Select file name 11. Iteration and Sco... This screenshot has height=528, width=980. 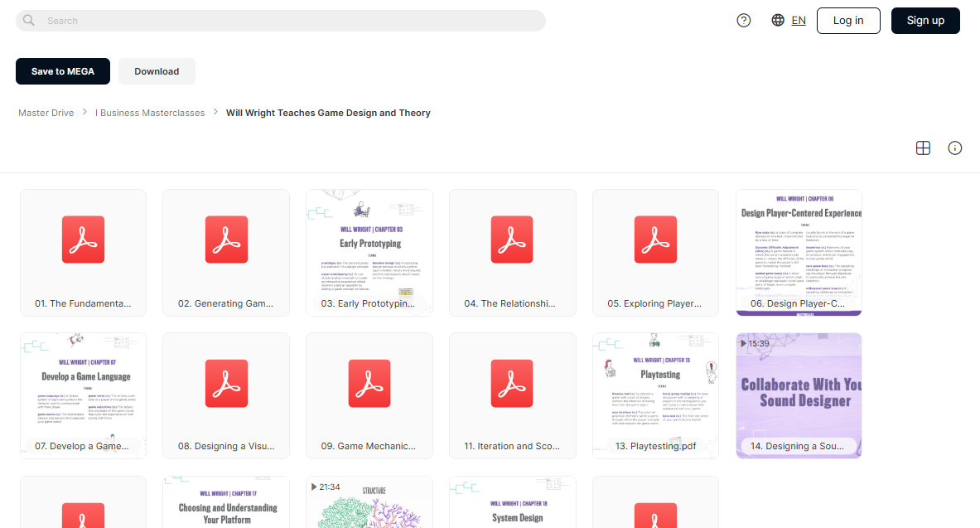pyautogui.click(x=512, y=446)
